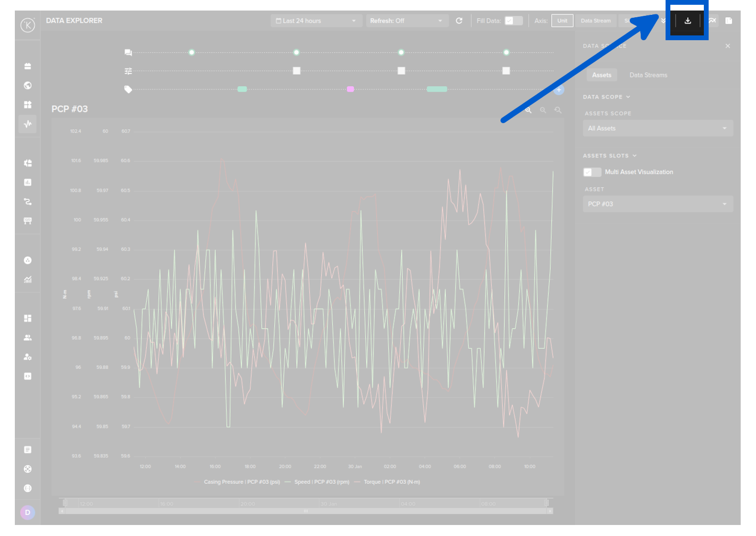Screen dimensions: 756x536
Task: Switch to the Data Streams tab
Action: coord(648,75)
